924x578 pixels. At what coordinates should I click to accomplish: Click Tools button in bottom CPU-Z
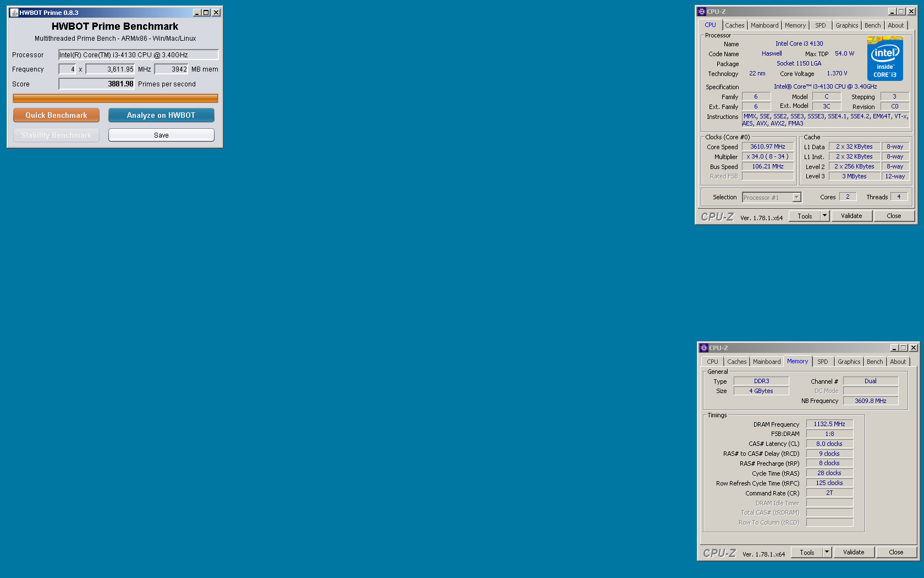807,552
